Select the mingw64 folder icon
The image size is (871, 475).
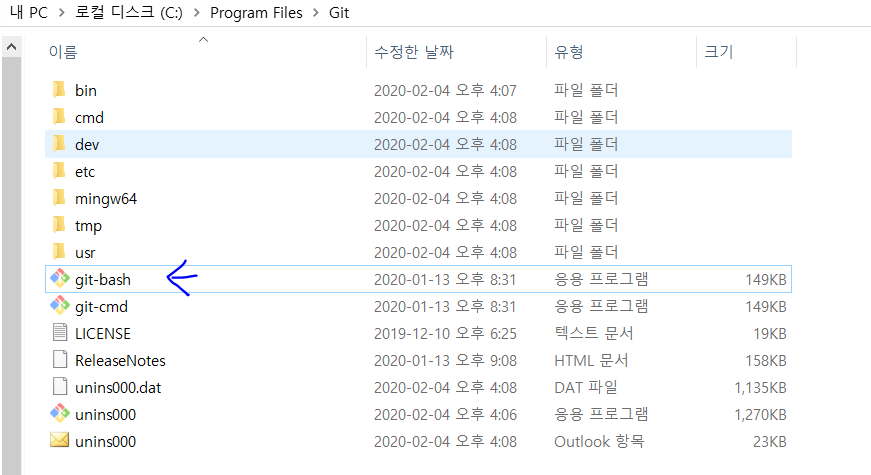pos(59,198)
